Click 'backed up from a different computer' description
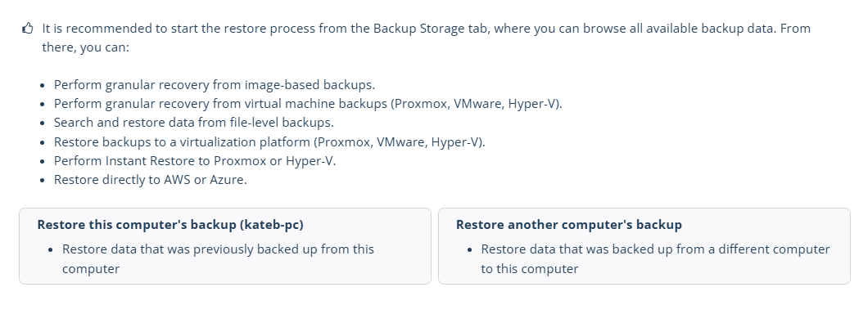 point(655,258)
